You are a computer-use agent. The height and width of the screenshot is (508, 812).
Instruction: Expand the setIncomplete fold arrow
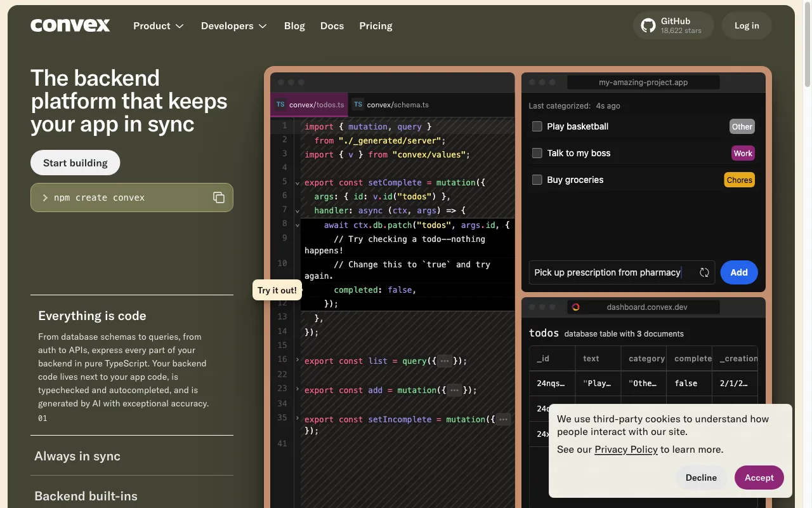(297, 418)
